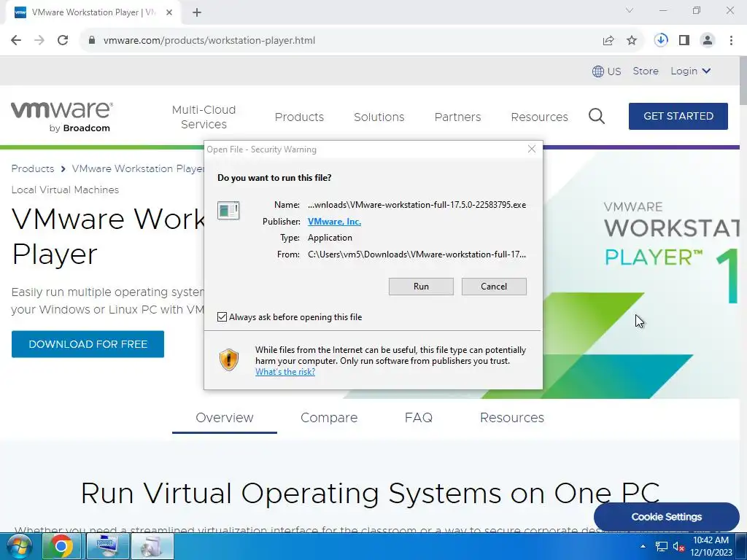Click the browser forward arrow

pyautogui.click(x=39, y=41)
